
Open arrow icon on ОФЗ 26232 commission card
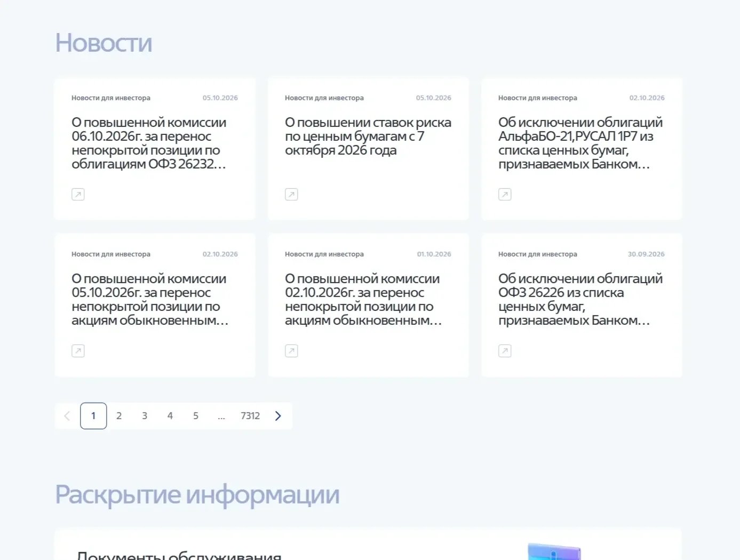(78, 195)
